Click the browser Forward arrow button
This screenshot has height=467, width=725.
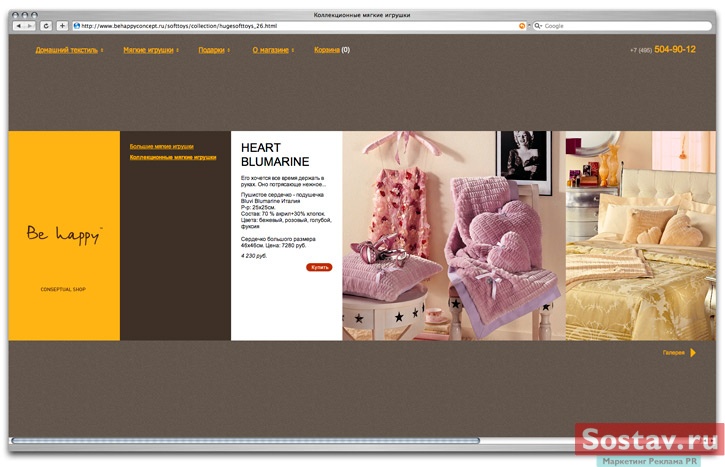point(30,26)
